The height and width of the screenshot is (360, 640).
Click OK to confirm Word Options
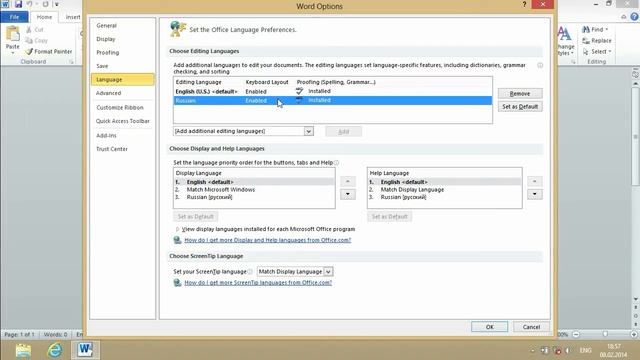[x=489, y=327]
